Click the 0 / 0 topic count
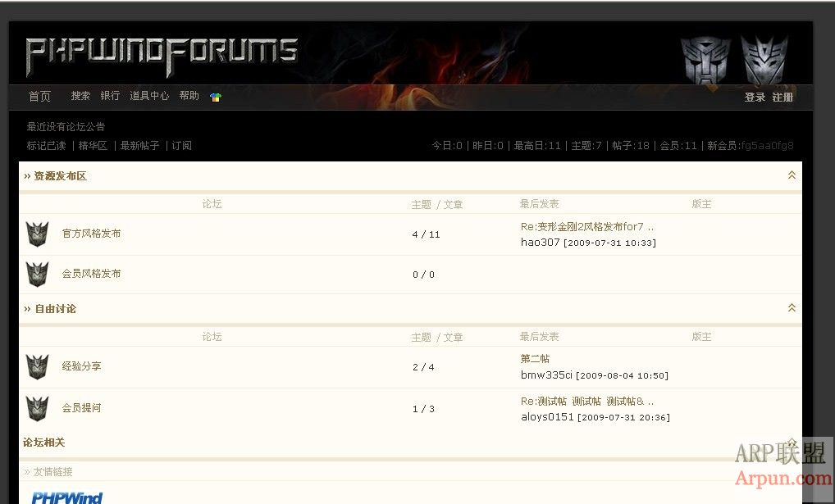835x504 pixels. [x=423, y=275]
